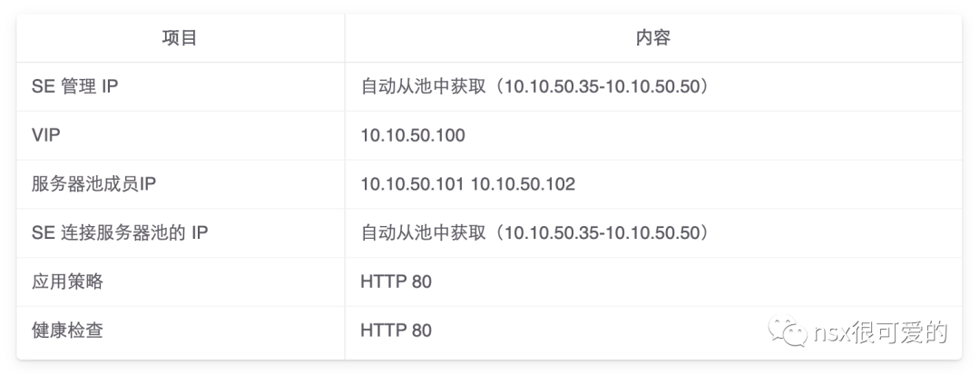980x375 pixels.
Task: Click the VIP row label
Action: pyautogui.click(x=45, y=135)
